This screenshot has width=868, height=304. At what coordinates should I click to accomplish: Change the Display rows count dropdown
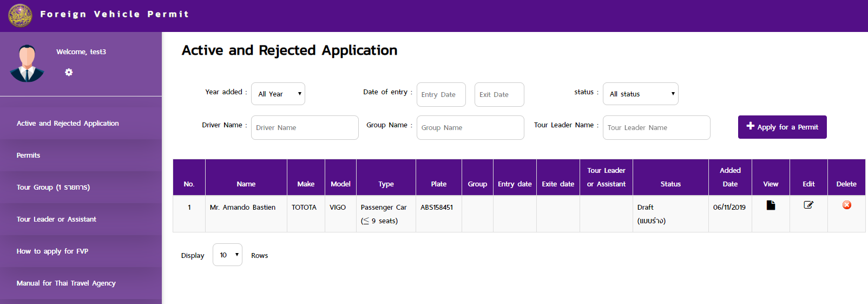[x=227, y=255]
